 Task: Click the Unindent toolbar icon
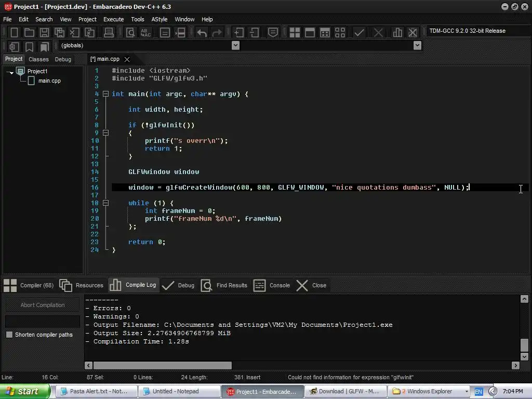tap(254, 33)
